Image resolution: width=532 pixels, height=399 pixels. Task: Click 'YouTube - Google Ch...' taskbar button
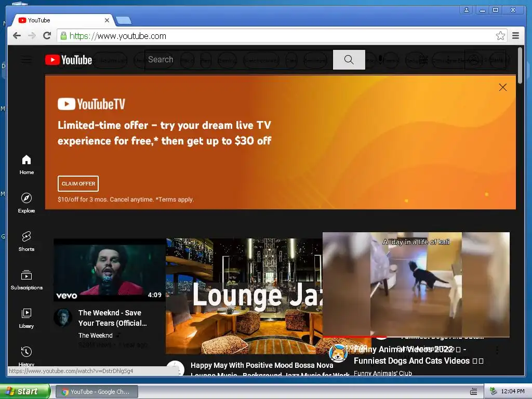[97, 392]
